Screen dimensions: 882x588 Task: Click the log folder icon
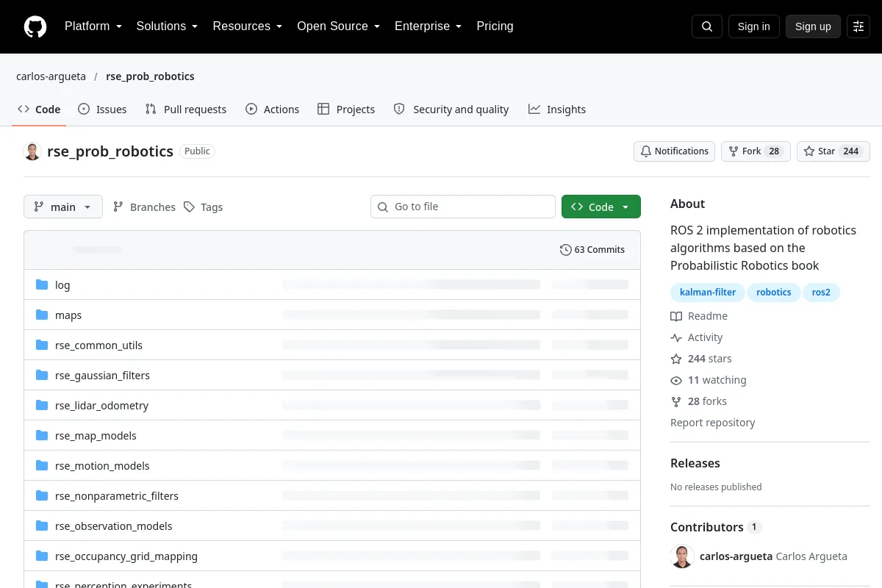click(x=42, y=285)
